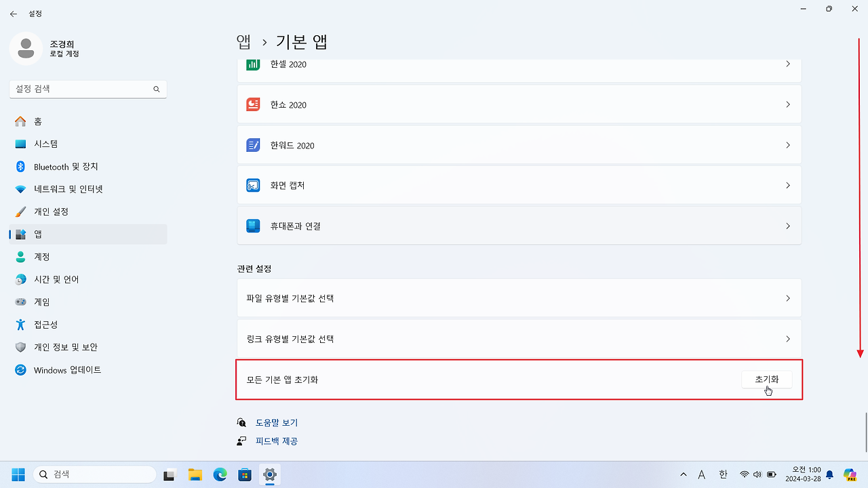The height and width of the screenshot is (488, 868).
Task: Open 계정 settings
Action: 88,257
